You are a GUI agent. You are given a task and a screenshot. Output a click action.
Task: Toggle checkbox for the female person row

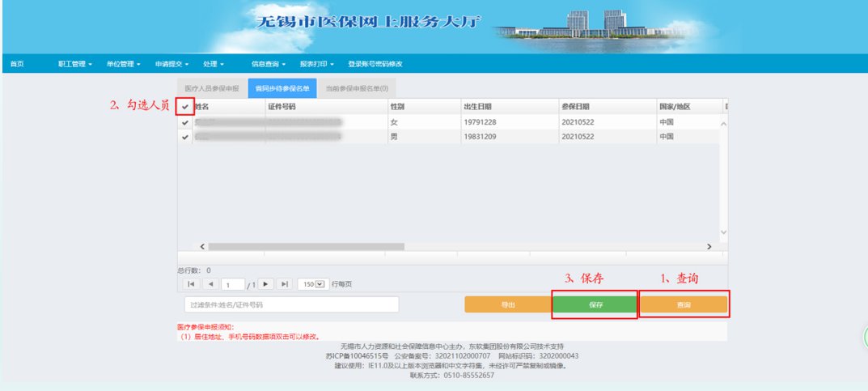(x=185, y=122)
